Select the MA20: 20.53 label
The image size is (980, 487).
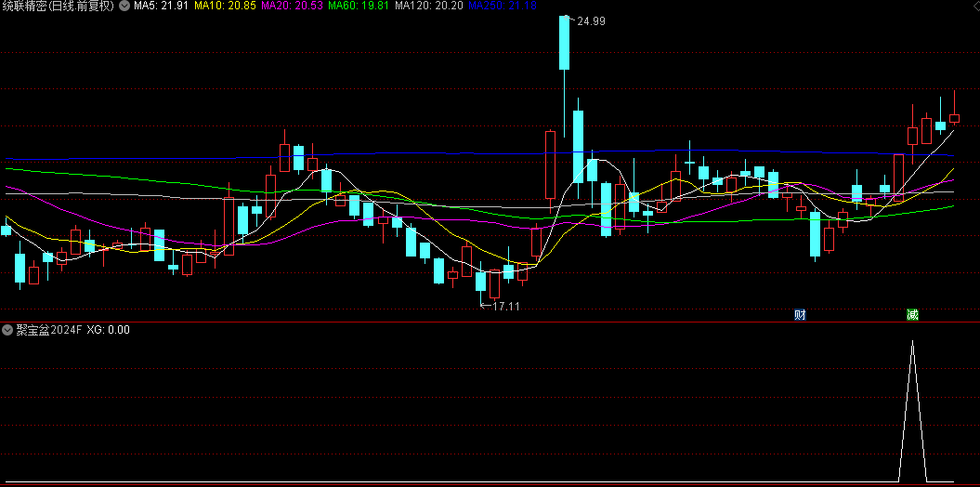(x=292, y=6)
